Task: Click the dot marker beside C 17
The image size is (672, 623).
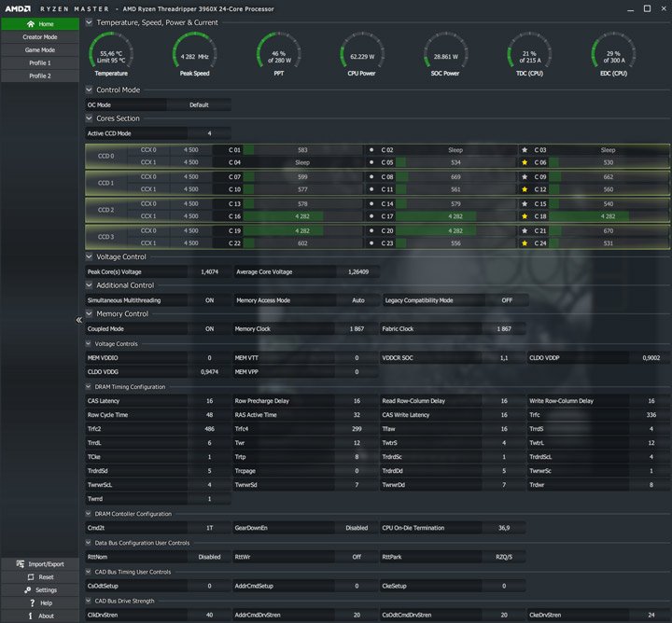Action: coord(371,216)
